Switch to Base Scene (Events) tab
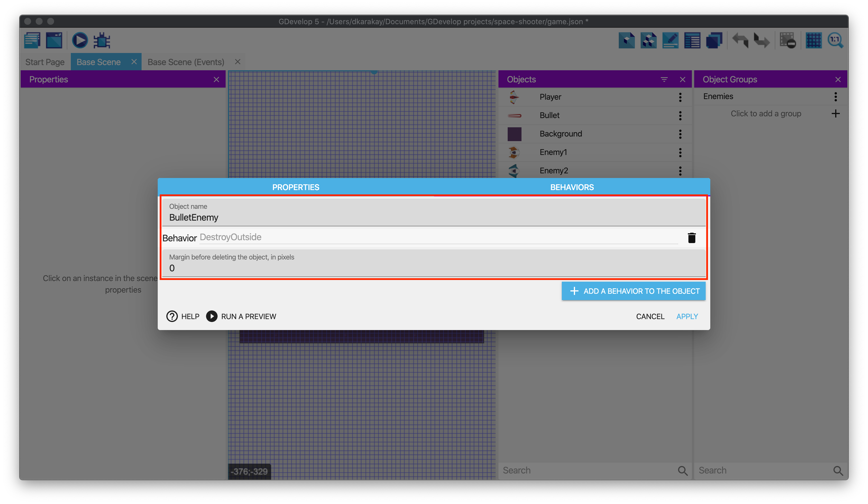The height and width of the screenshot is (504, 868). tap(186, 62)
